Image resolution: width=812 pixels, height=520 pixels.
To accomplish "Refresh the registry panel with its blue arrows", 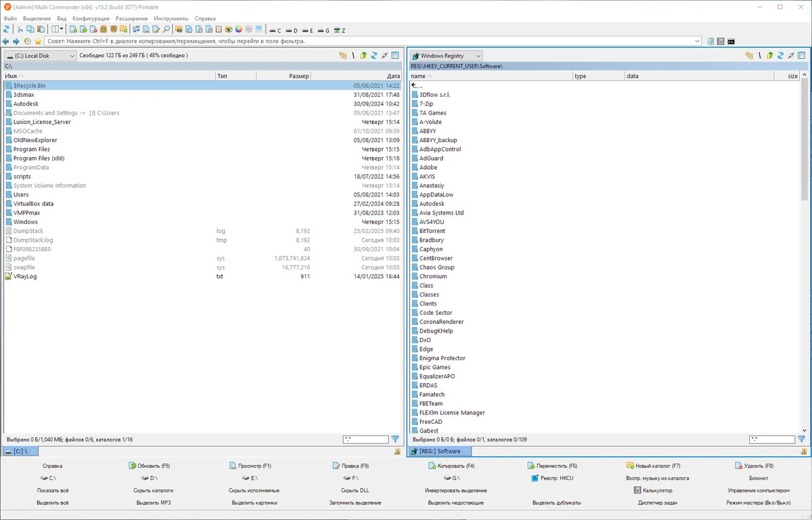I will (780, 56).
